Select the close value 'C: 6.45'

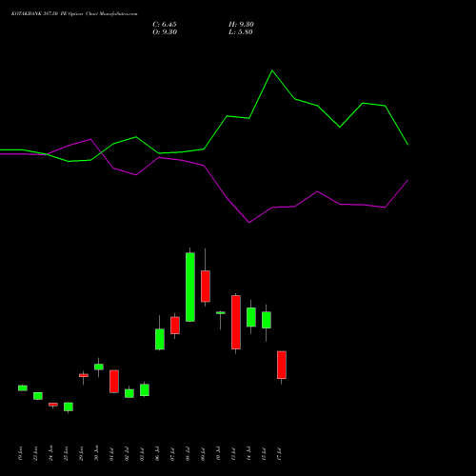pos(165,25)
